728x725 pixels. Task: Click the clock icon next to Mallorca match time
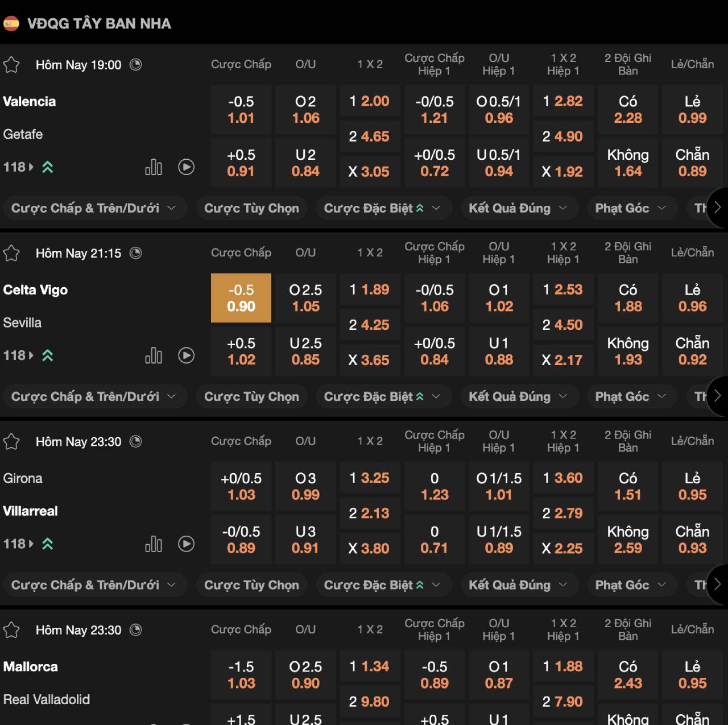click(135, 629)
